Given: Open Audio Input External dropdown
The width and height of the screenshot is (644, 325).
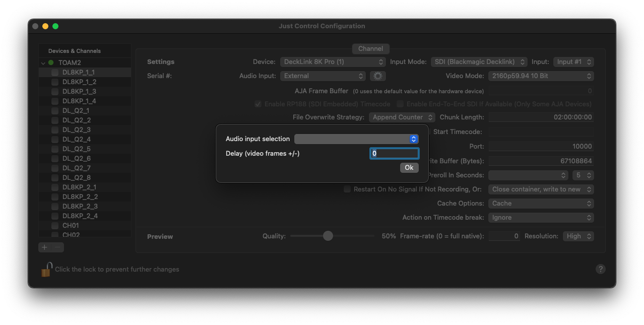Looking at the screenshot, I should click(x=323, y=76).
